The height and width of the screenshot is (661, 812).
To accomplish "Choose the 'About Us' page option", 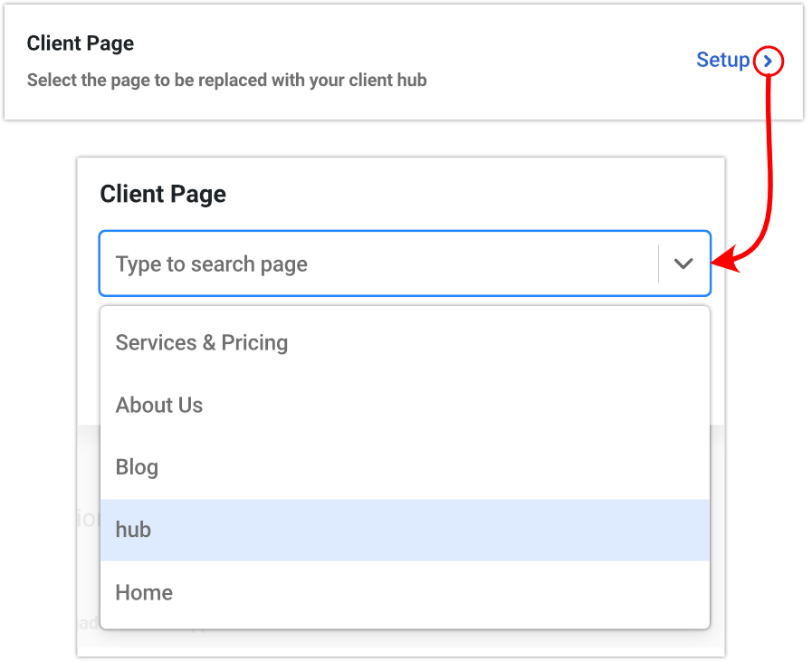I will [x=405, y=405].
